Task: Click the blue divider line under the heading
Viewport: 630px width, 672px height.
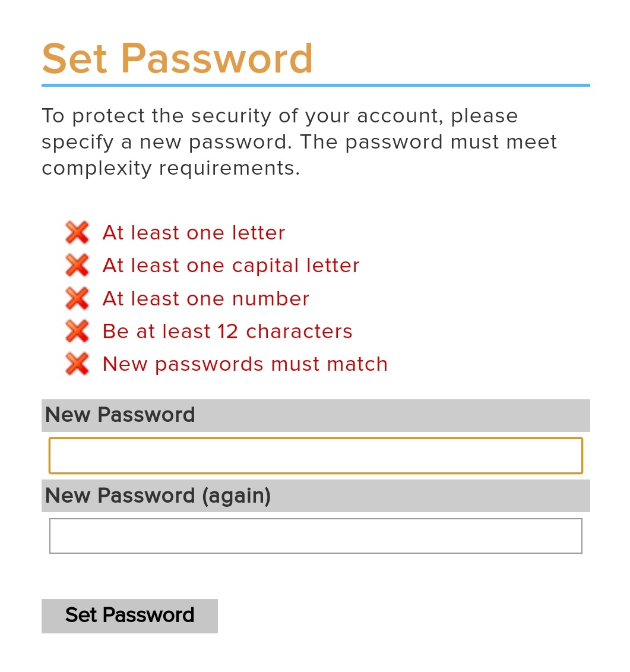Action: click(x=316, y=86)
